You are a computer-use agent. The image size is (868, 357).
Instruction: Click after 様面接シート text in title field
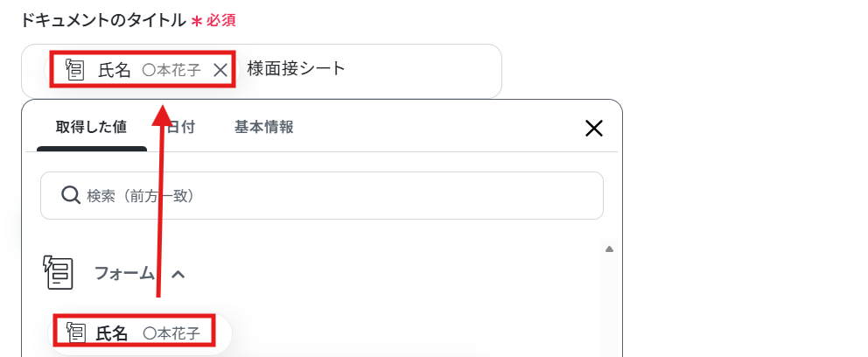(420, 70)
